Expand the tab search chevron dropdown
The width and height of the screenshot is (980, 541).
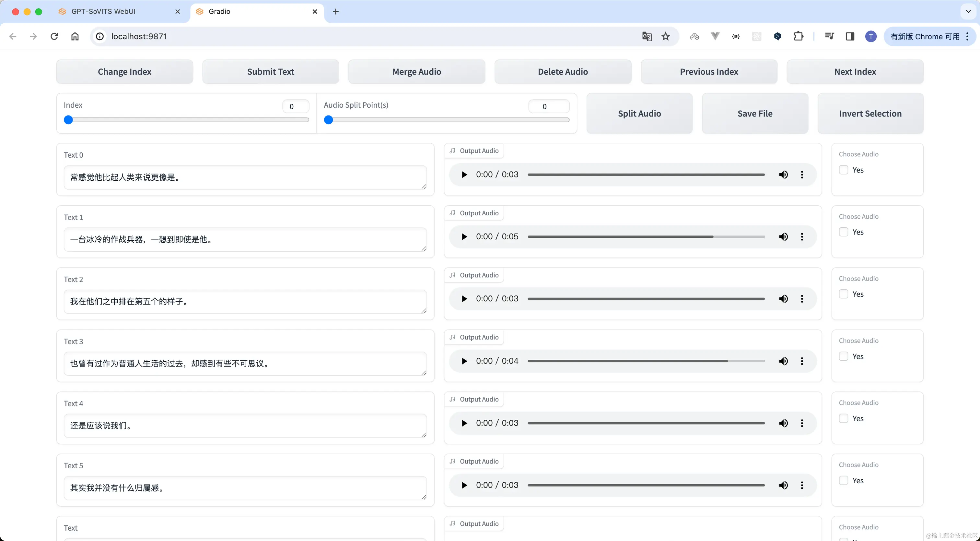(968, 11)
